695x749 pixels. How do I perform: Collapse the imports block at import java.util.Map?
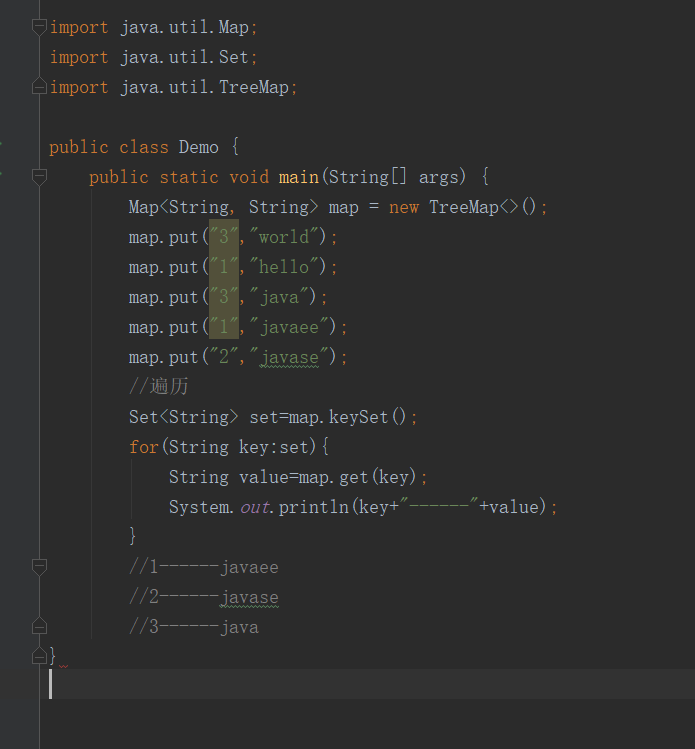39,27
